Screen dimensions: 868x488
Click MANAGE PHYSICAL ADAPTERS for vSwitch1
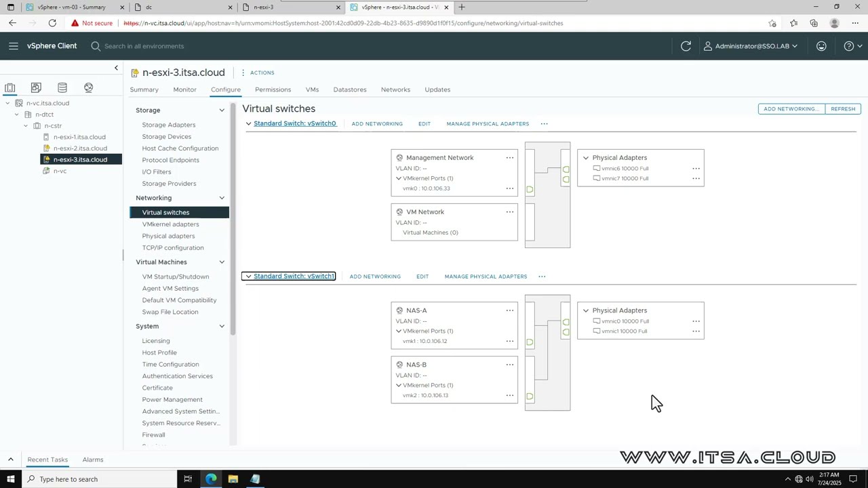(x=486, y=277)
